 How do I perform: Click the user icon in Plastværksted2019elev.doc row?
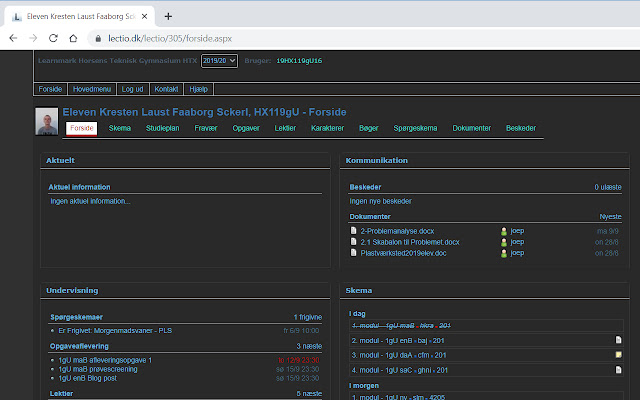point(504,253)
